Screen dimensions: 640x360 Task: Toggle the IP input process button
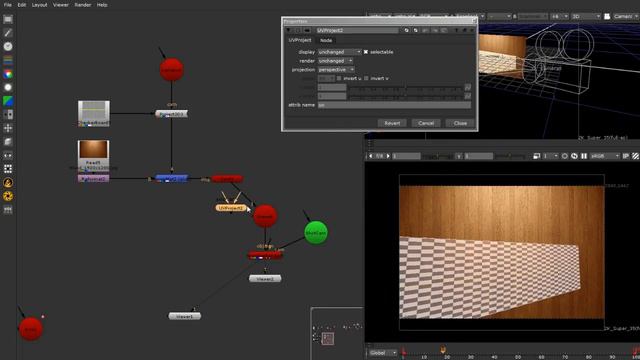(626, 156)
